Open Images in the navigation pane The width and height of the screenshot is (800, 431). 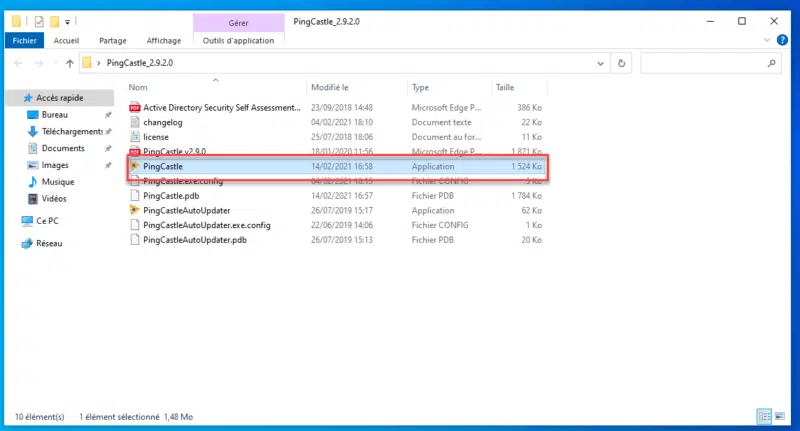click(x=55, y=165)
